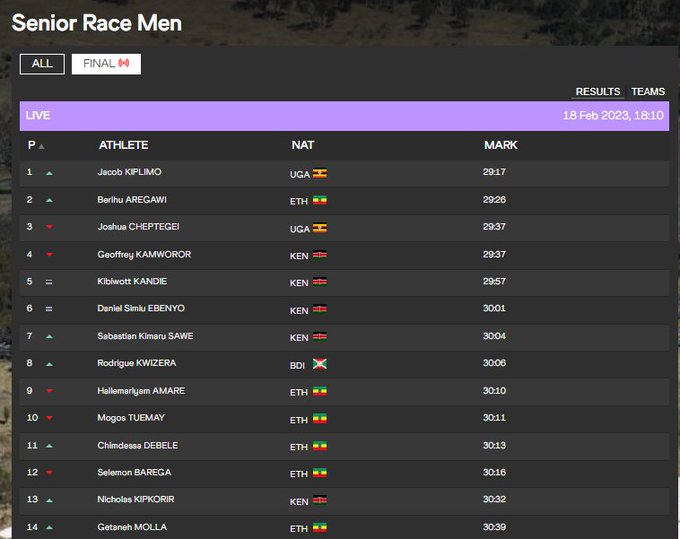This screenshot has height=539, width=680.
Task: Click Burundi flag icon in Rodrigue Kwizera row
Action: tap(320, 364)
